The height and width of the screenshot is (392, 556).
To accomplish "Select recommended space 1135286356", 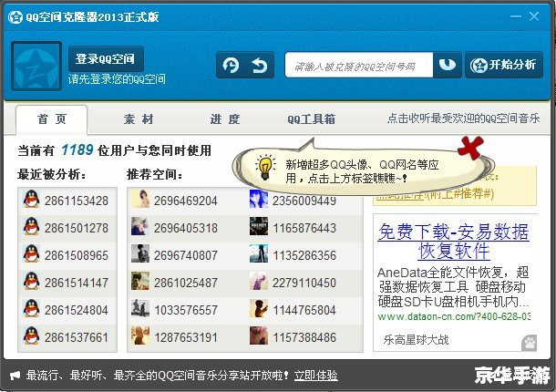I will click(x=304, y=255).
